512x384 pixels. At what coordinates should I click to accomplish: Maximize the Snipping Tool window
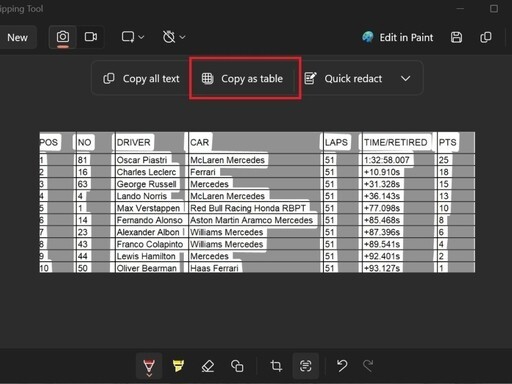coord(494,9)
